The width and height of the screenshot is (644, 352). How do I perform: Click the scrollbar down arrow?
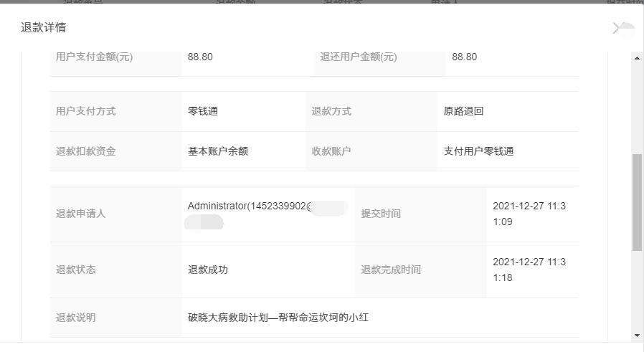click(x=637, y=336)
